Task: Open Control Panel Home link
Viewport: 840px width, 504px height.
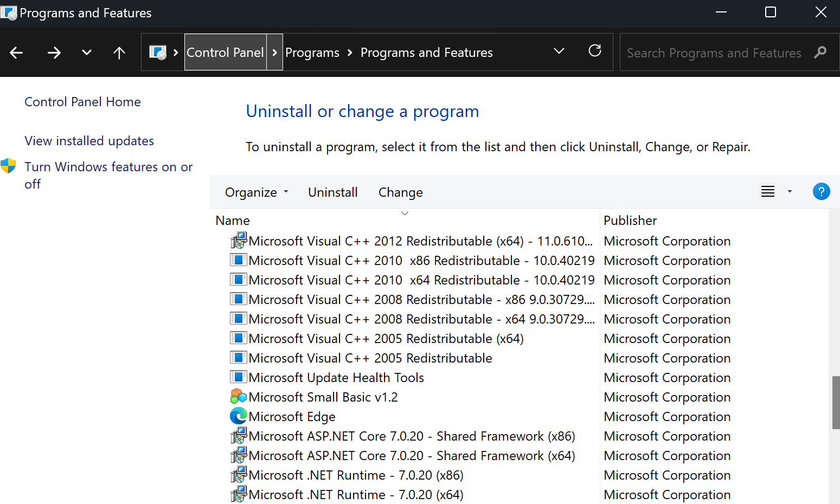Action: [x=82, y=102]
